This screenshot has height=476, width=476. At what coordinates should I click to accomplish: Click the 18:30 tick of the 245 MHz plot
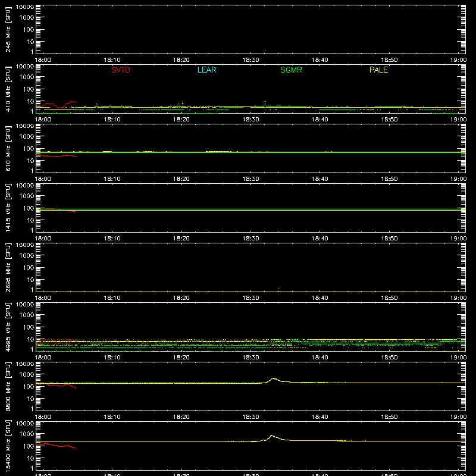(x=250, y=60)
